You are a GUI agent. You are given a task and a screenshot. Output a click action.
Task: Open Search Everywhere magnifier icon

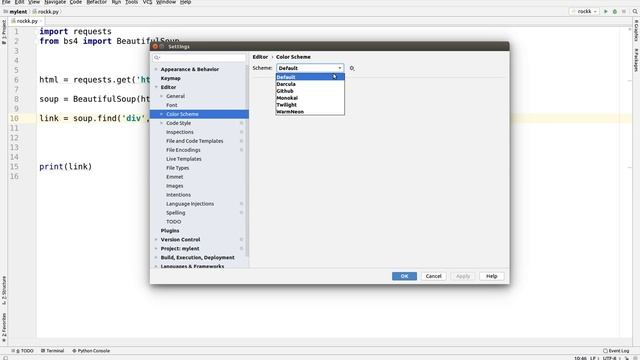[x=635, y=11]
